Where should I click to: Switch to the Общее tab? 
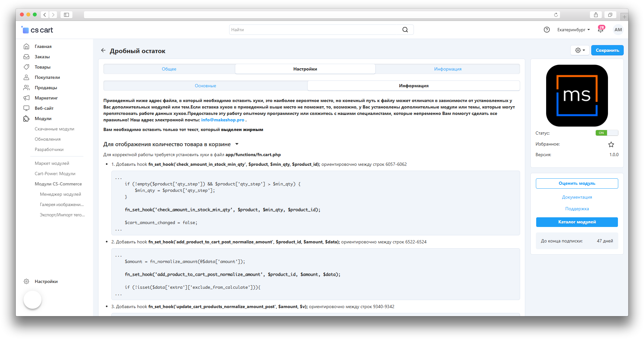click(x=169, y=69)
